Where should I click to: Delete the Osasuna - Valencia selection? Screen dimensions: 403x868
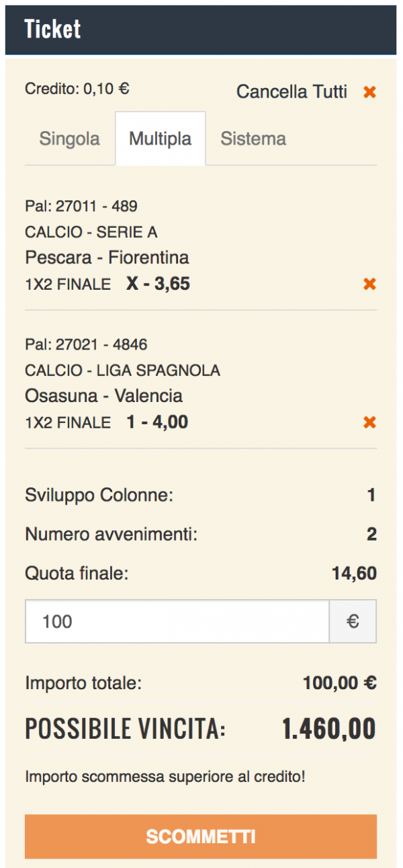[x=369, y=422]
